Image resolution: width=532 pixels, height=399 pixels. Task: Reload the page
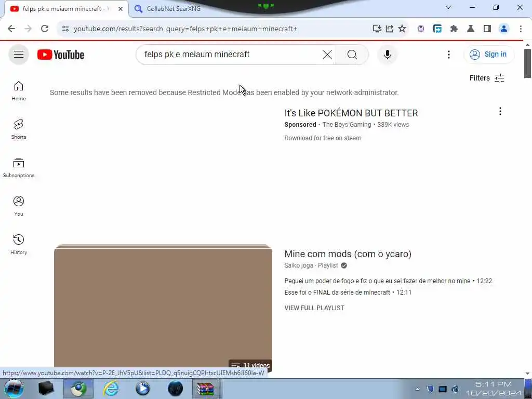[45, 29]
